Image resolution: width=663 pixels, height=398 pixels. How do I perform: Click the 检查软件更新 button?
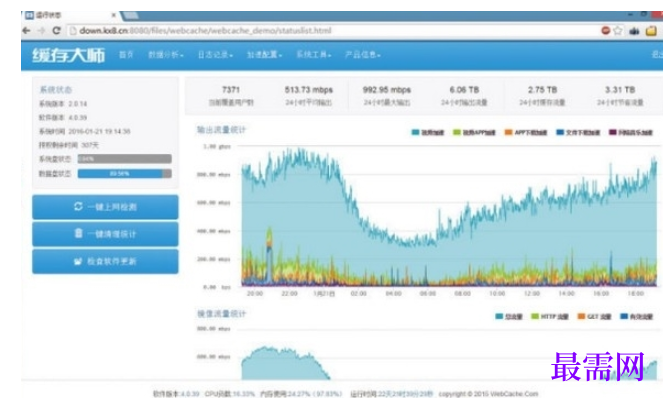(x=105, y=261)
